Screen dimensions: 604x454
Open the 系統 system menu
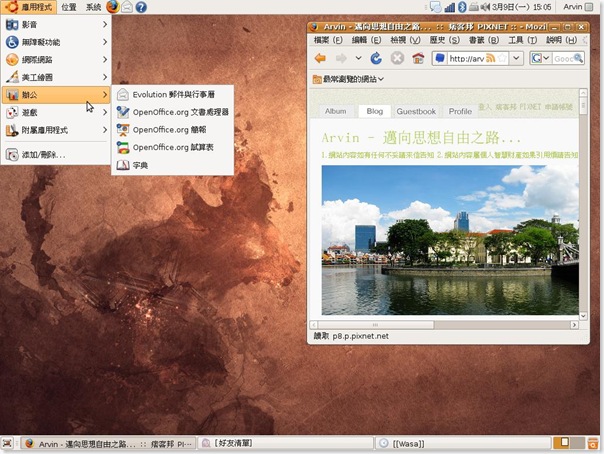93,7
